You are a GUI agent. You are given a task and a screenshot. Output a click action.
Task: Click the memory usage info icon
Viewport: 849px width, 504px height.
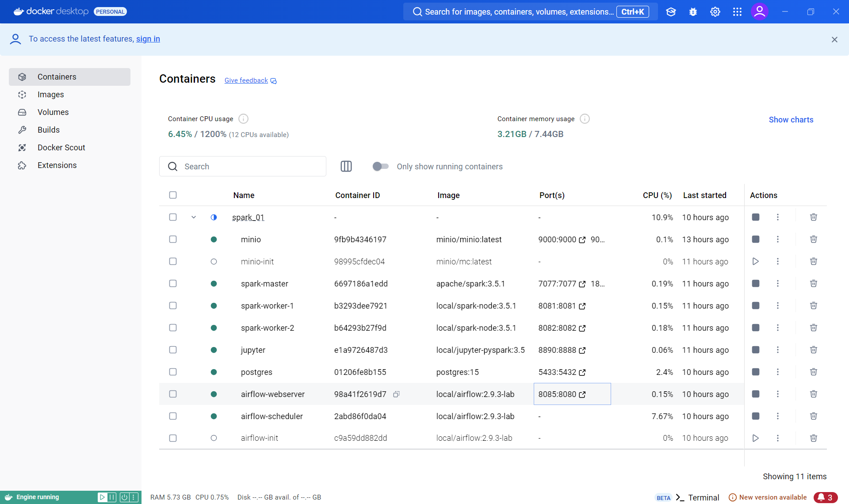click(x=585, y=119)
